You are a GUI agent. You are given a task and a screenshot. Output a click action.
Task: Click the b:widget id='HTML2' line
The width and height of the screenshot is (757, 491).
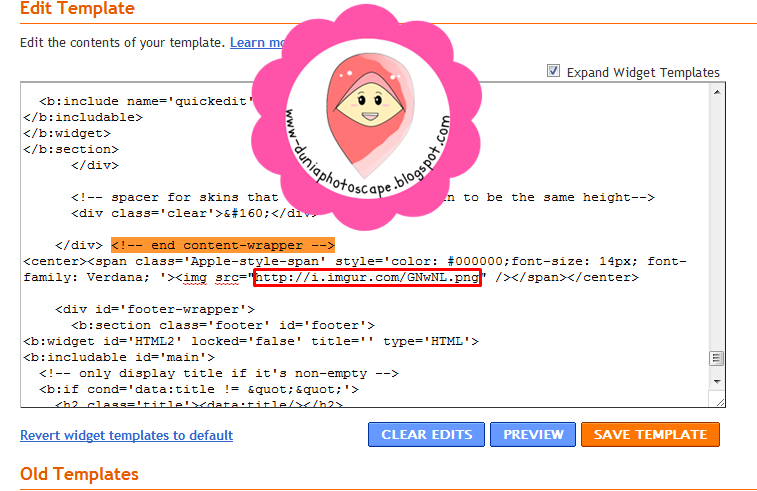pos(251,341)
